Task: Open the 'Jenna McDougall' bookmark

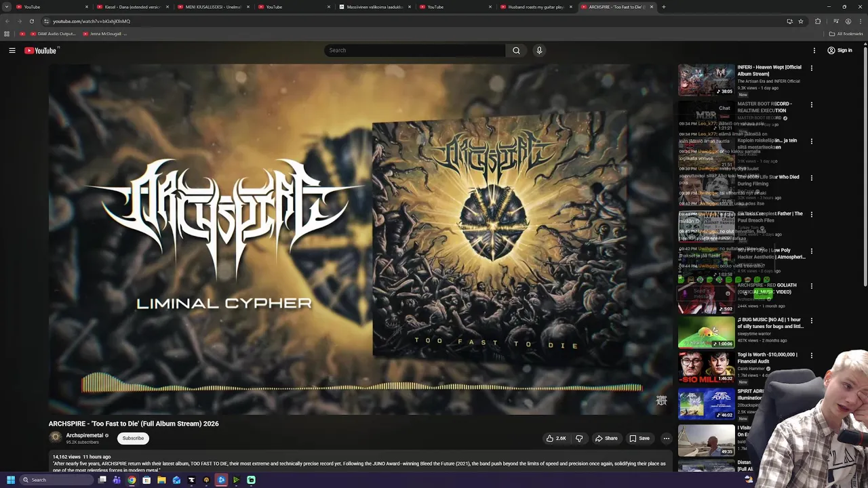Action: [x=105, y=33]
